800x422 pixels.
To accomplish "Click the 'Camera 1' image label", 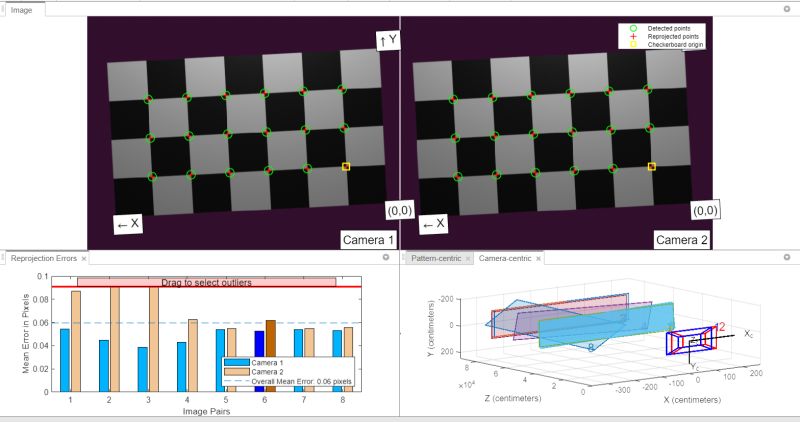I will pos(368,240).
